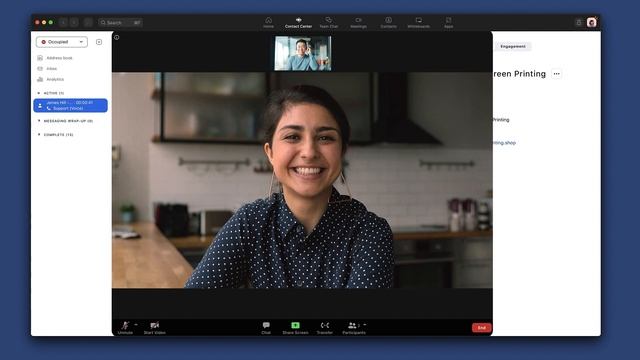Expand the MESSAGING WRAP-UP section
Image resolution: width=640 pixels, height=360 pixels.
[39, 121]
